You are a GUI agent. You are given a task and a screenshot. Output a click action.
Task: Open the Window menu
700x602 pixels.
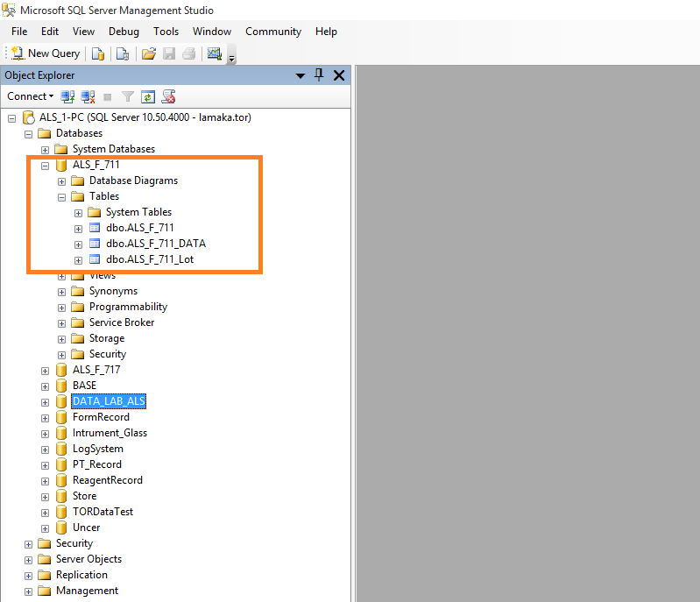212,32
